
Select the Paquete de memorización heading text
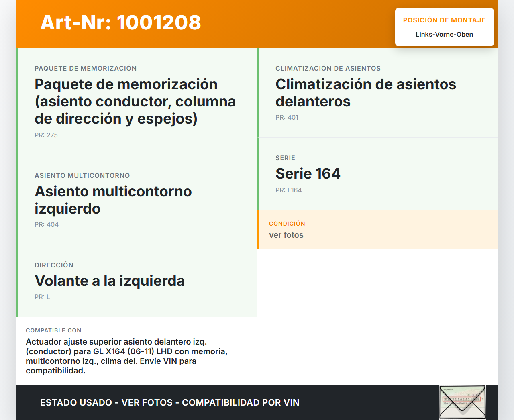pyautogui.click(x=135, y=102)
